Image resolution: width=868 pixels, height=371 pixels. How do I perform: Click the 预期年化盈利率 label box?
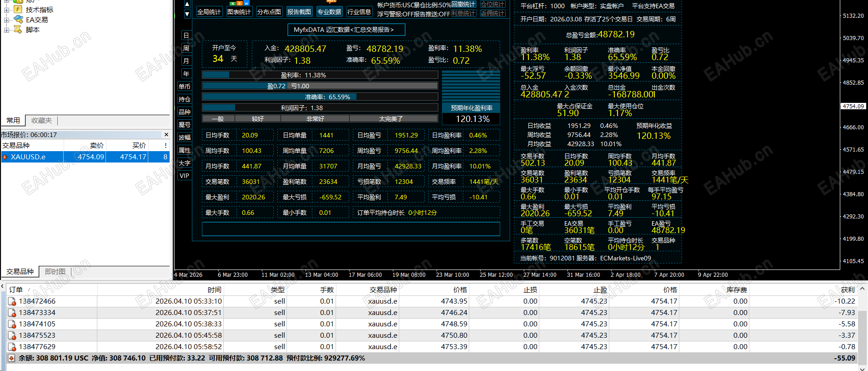(x=471, y=108)
